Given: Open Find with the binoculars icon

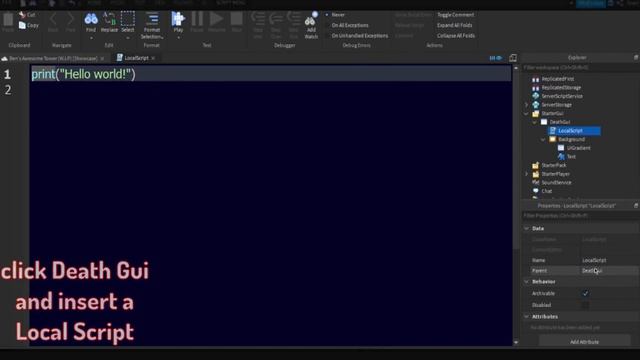Looking at the screenshot, I should [91, 19].
